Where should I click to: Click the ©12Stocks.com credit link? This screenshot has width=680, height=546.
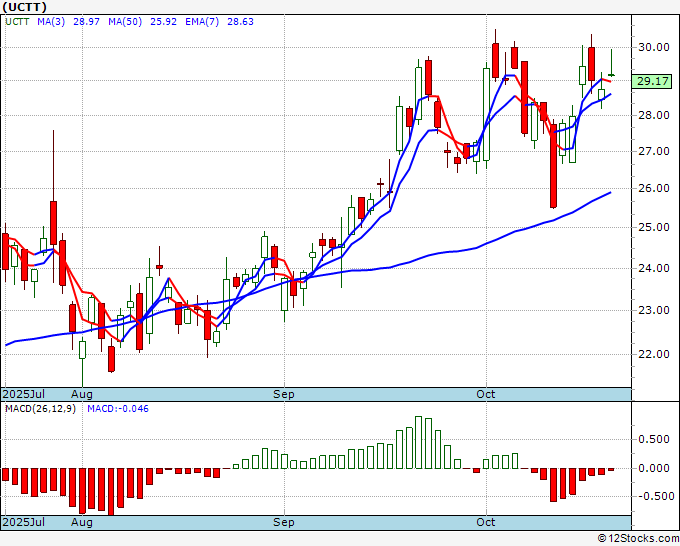pyautogui.click(x=638, y=538)
